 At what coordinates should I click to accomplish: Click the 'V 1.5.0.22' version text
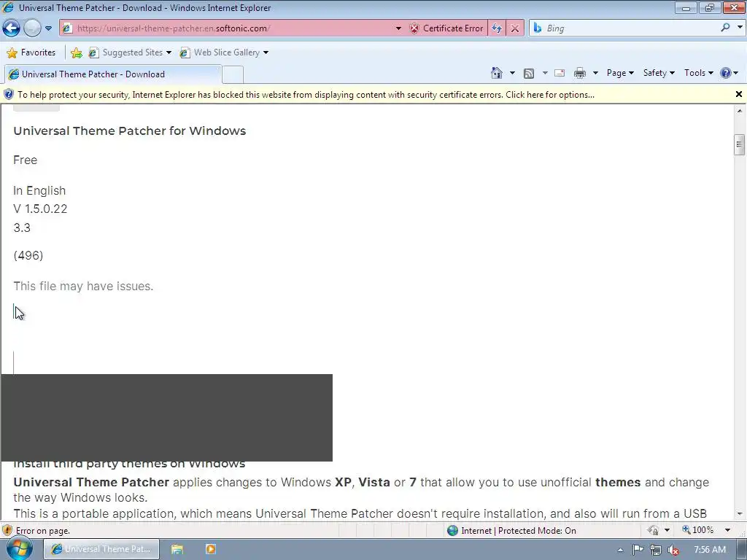(x=41, y=209)
